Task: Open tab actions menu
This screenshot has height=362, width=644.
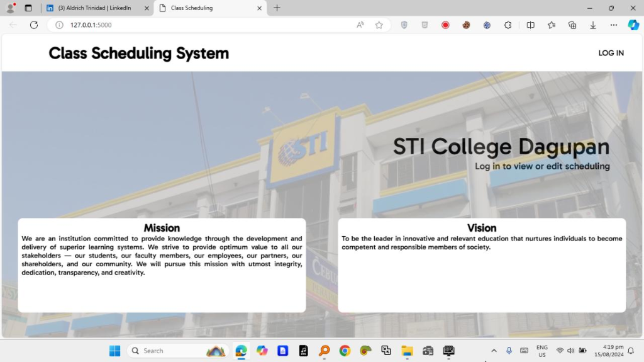Action: 28,8
